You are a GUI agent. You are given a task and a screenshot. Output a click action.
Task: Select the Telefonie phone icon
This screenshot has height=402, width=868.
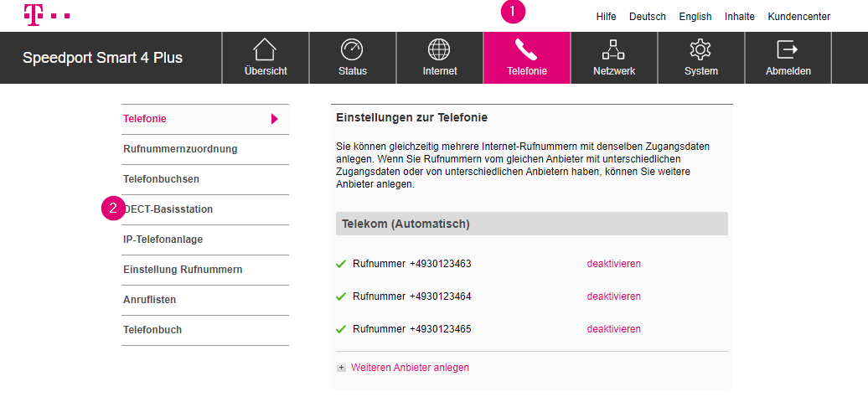point(526,50)
